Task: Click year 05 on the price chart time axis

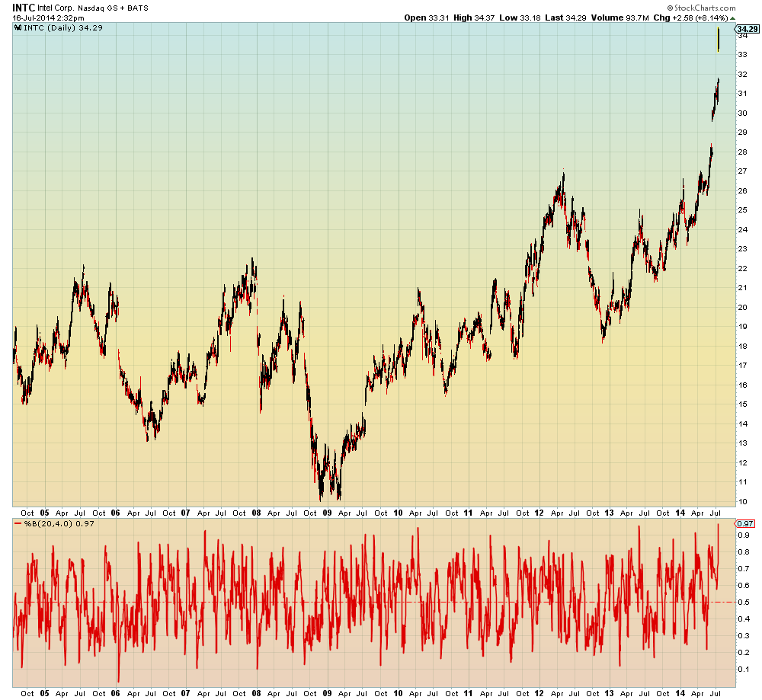Action: tap(45, 513)
